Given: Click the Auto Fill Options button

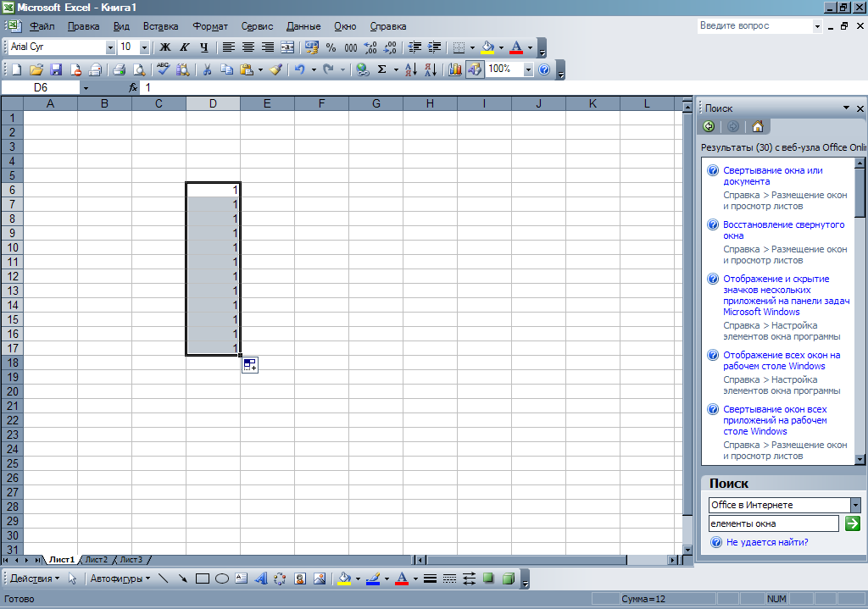Looking at the screenshot, I should 250,365.
